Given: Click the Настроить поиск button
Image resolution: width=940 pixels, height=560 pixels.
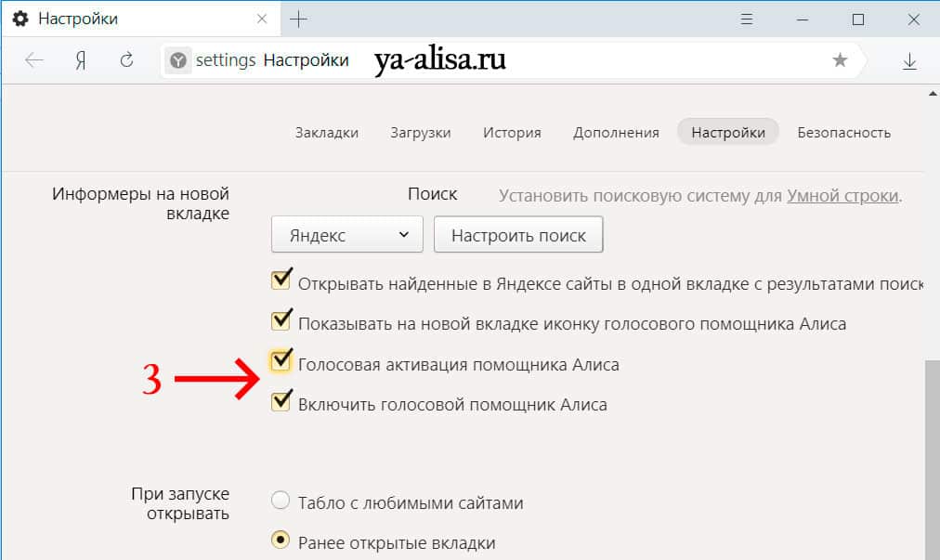Looking at the screenshot, I should (518, 234).
